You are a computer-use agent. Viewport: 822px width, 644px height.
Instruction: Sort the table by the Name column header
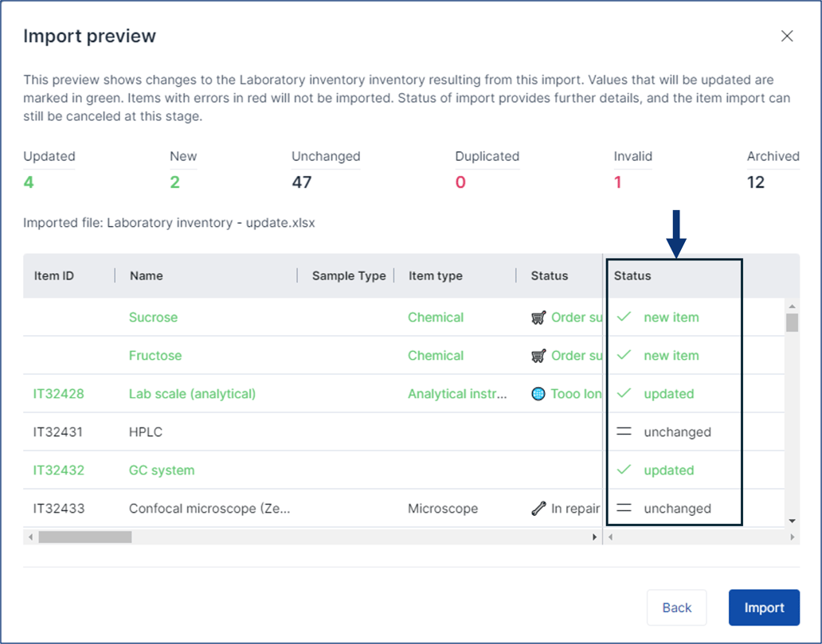coord(144,275)
